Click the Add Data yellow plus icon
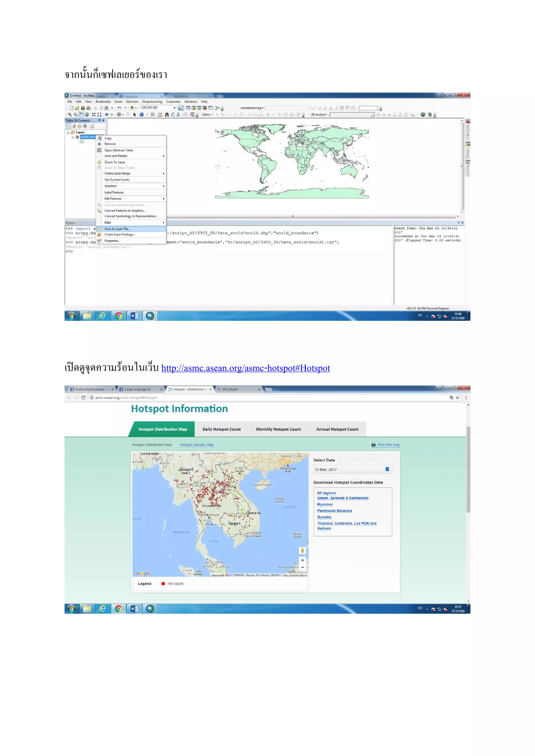This screenshot has height=756, width=535. point(132,108)
